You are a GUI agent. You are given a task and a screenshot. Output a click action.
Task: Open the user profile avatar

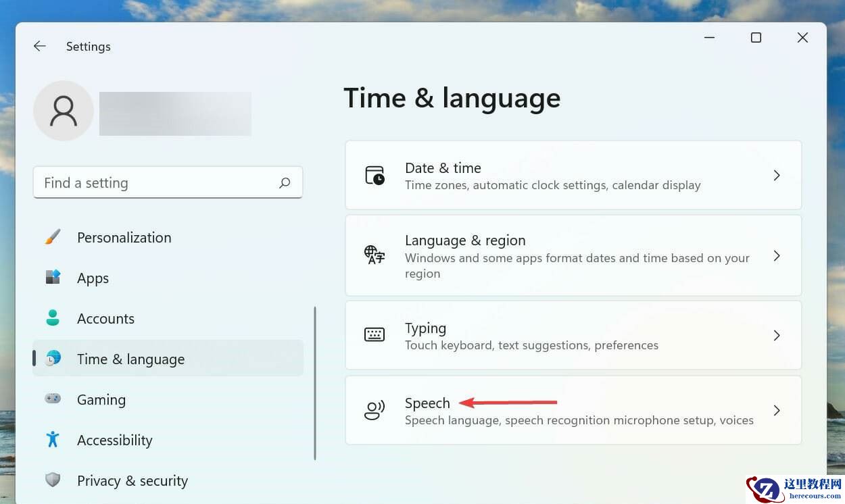(x=64, y=111)
